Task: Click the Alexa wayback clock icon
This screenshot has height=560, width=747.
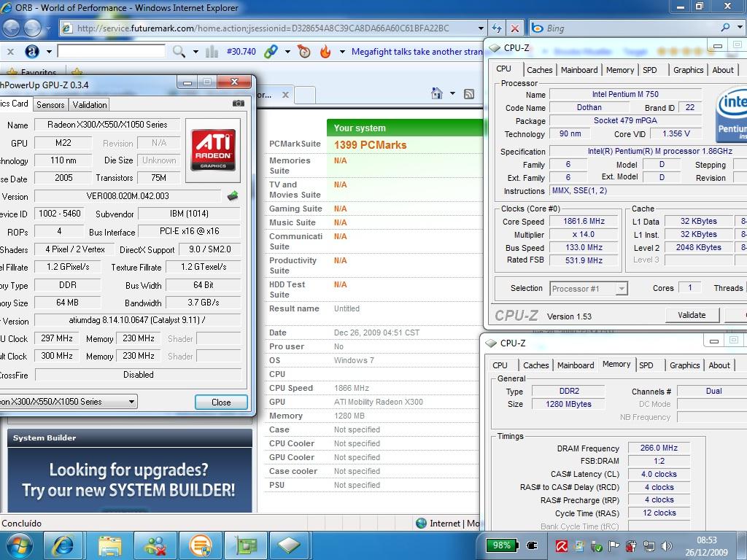Action: point(303,51)
